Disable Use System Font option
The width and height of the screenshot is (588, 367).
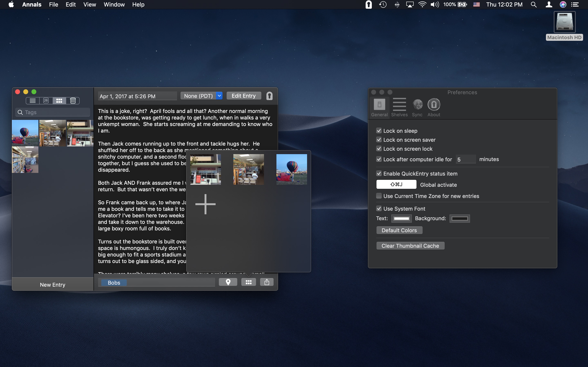pos(379,209)
